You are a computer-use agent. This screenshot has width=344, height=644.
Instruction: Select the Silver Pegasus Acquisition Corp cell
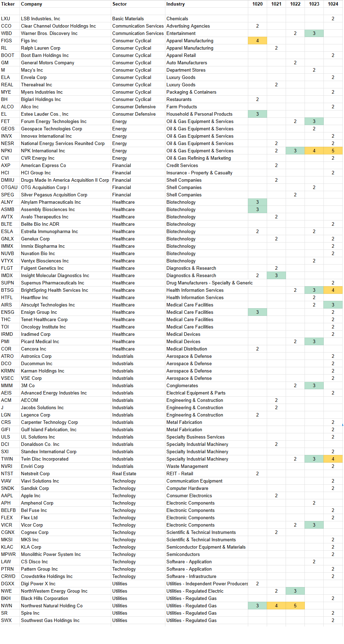pyautogui.click(x=65, y=195)
